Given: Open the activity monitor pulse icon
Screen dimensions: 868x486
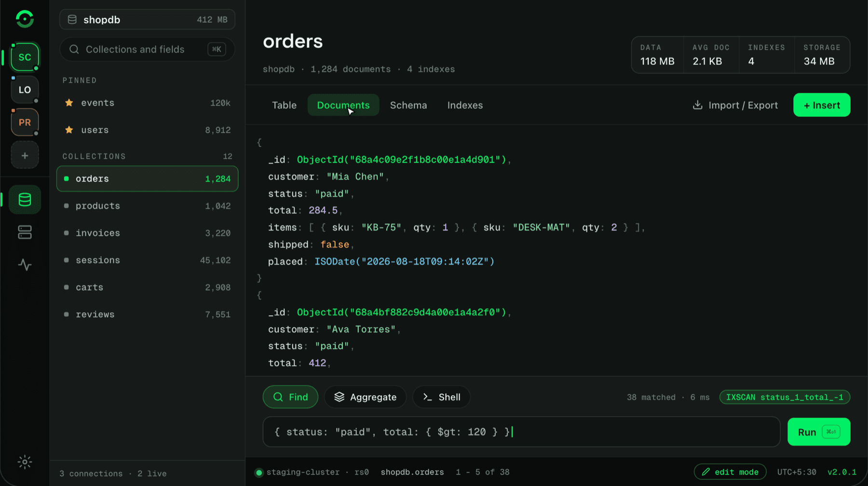Looking at the screenshot, I should (25, 265).
